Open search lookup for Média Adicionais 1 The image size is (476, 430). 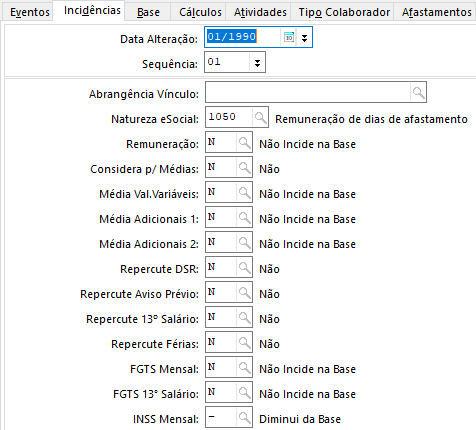coord(244,217)
